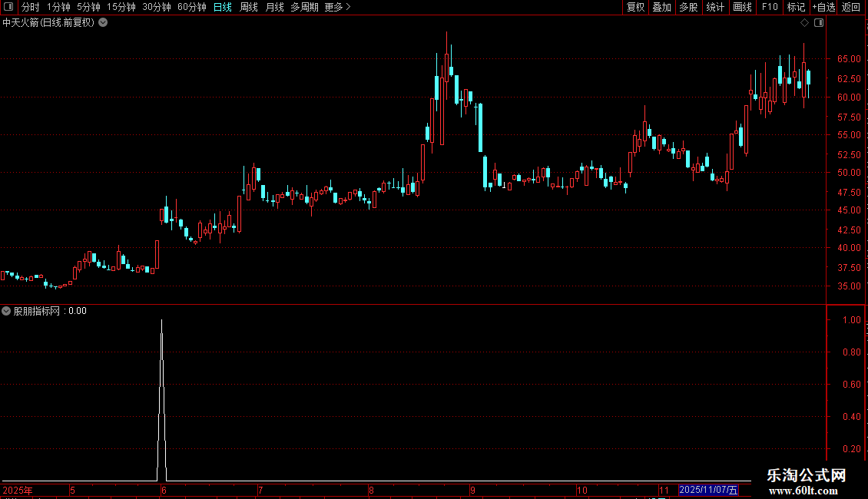Click month 10 on the time axis
Screen dimensions: 868x499
581,490
